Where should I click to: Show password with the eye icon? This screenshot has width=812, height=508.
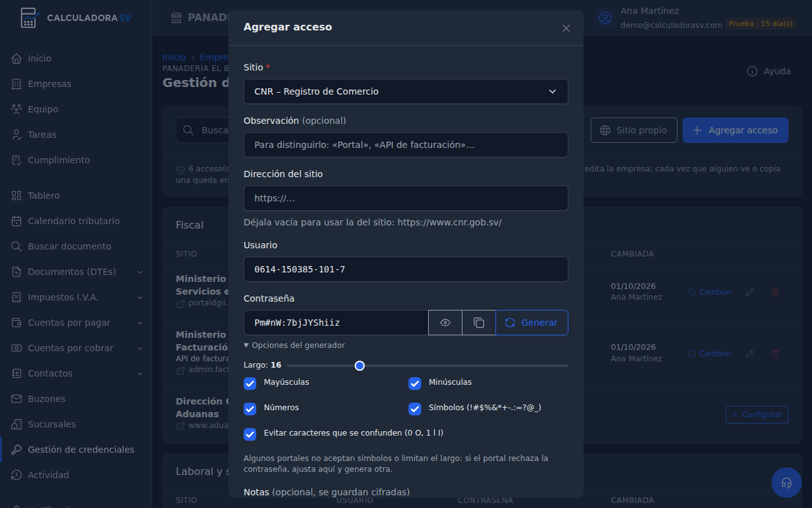(x=445, y=323)
